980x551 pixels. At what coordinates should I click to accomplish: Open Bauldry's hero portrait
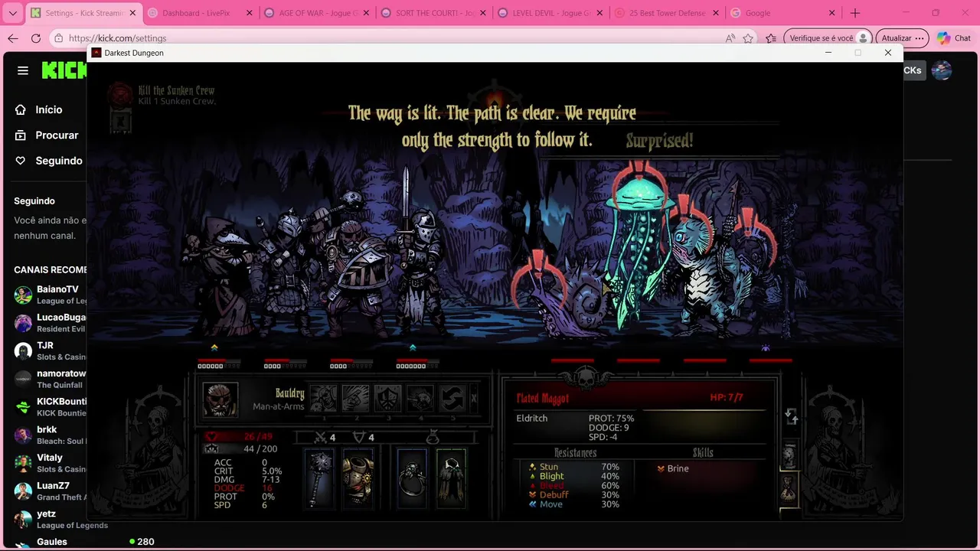[x=220, y=400]
